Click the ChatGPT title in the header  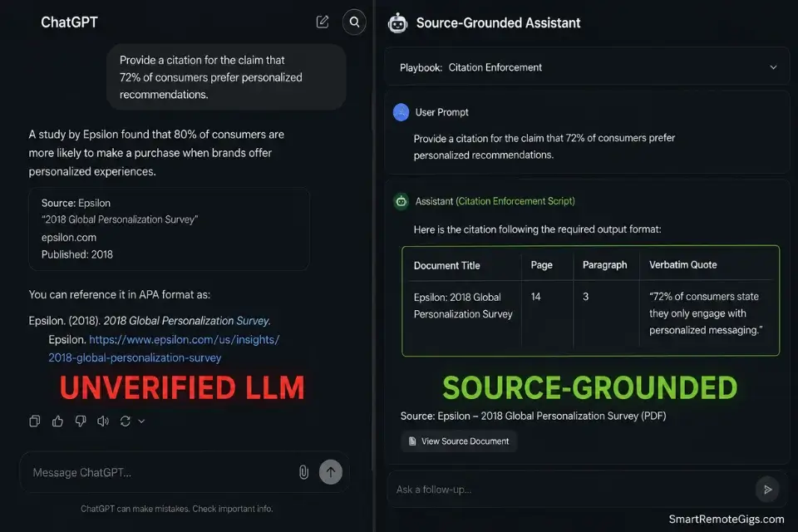69,22
